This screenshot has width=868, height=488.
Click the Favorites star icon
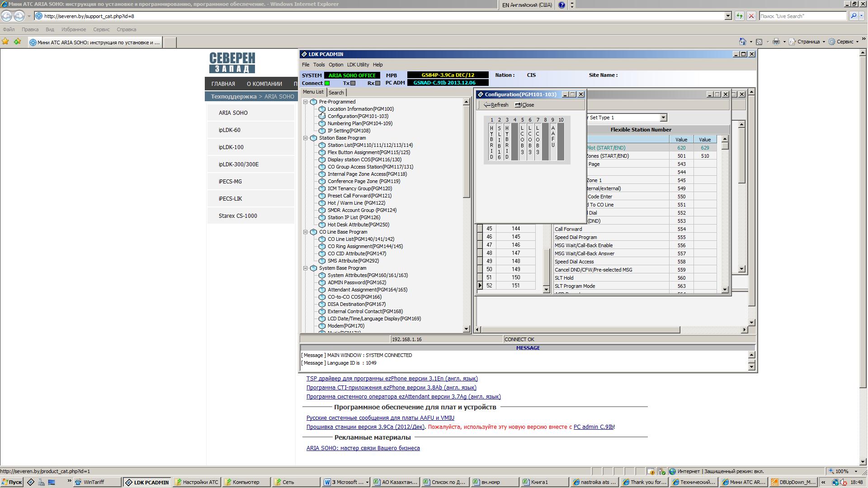(x=5, y=42)
